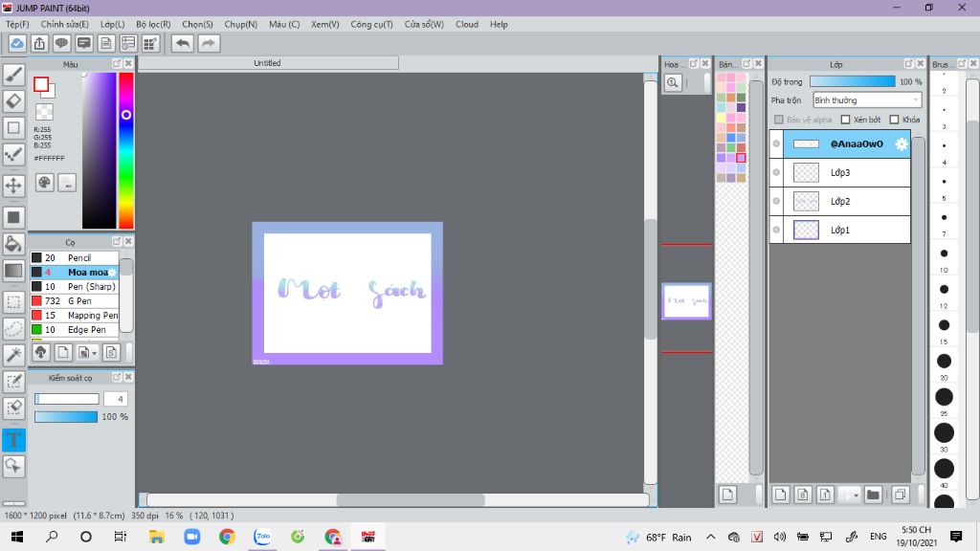Open gear settings on @AnaaOwO layer
The height and width of the screenshot is (551, 980).
[901, 143]
